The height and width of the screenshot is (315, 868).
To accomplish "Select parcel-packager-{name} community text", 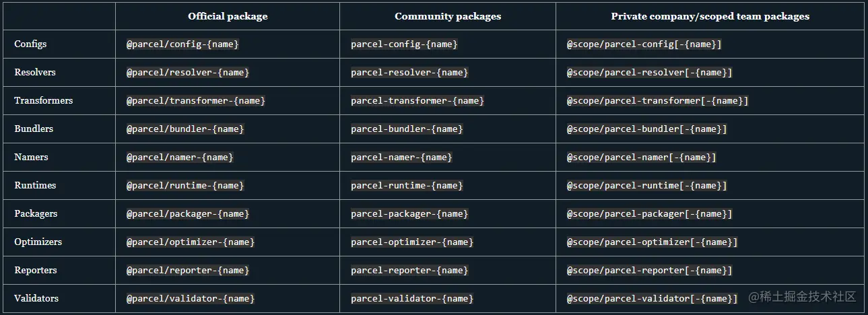I will (x=409, y=214).
